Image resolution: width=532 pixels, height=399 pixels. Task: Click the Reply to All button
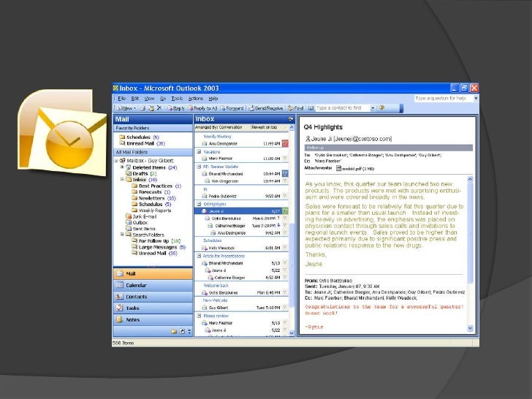click(x=202, y=108)
